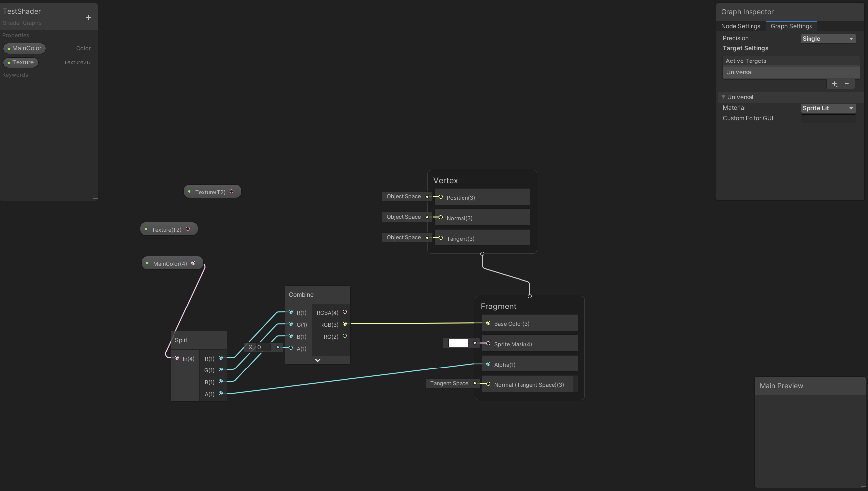Click the Split In(4) input port
The width and height of the screenshot is (868, 491).
coord(177,358)
